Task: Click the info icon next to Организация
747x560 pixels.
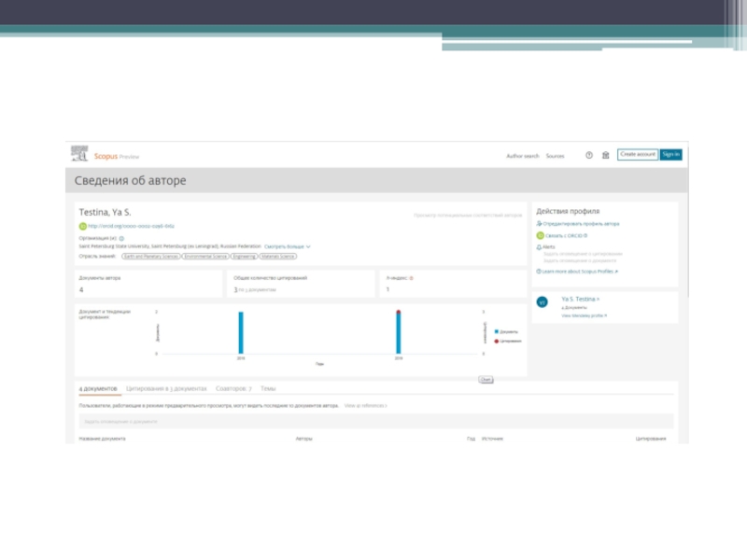Action: [121, 238]
